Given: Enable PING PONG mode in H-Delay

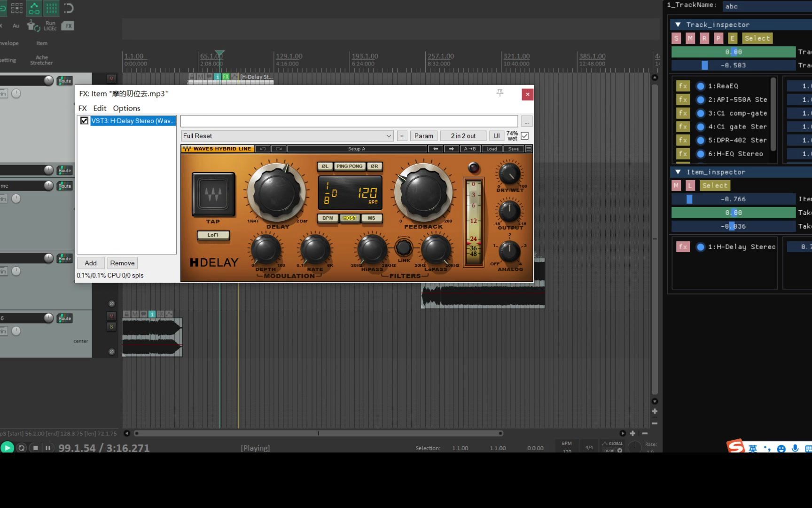Looking at the screenshot, I should pos(349,166).
